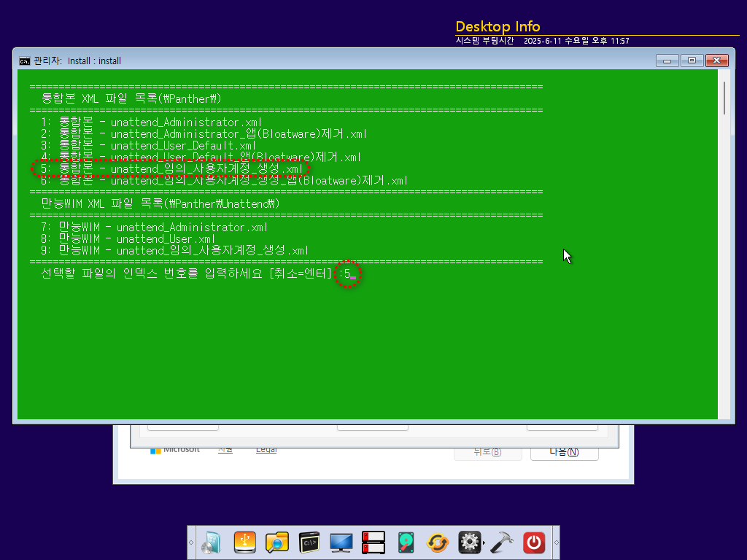Click 다음(N) button in setup window
This screenshot has height=560, width=747.
coord(564,452)
